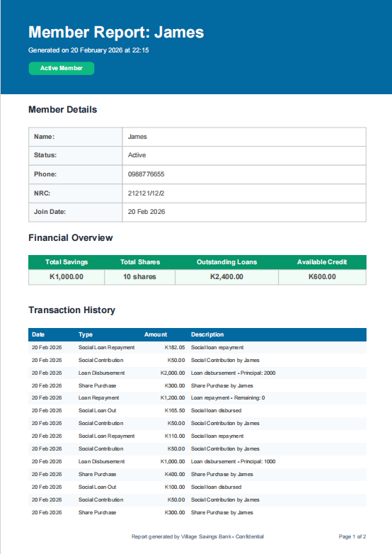Viewport: 392px width, 554px height.
Task: Click the K1,000.00 Total Savings value
Action: [x=67, y=277]
